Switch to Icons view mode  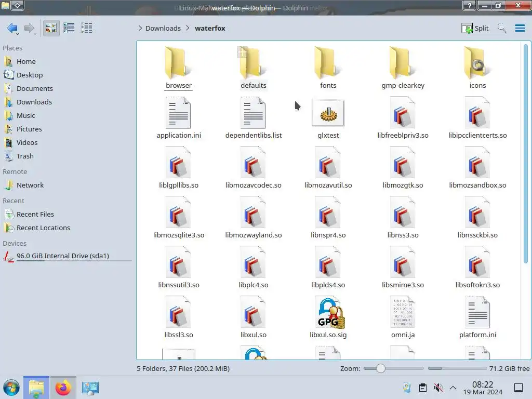click(51, 28)
